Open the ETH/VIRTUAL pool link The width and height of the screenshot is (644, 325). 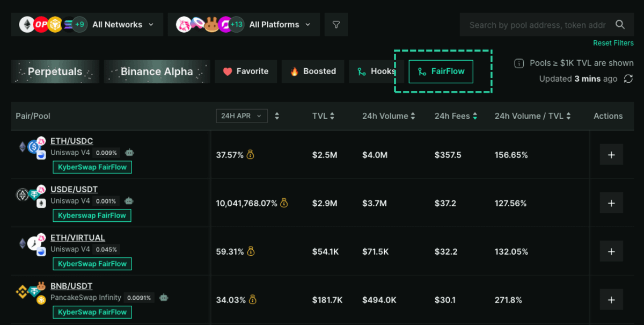click(x=78, y=238)
